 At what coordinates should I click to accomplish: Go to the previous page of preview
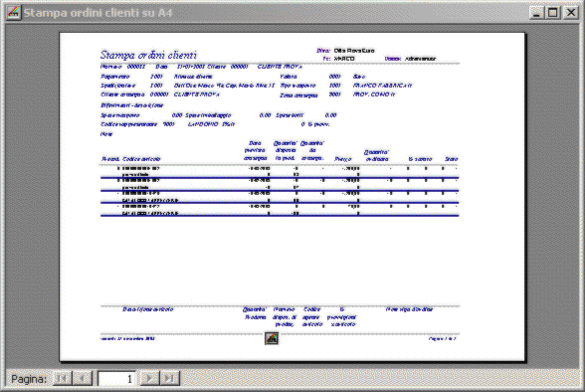82,379
